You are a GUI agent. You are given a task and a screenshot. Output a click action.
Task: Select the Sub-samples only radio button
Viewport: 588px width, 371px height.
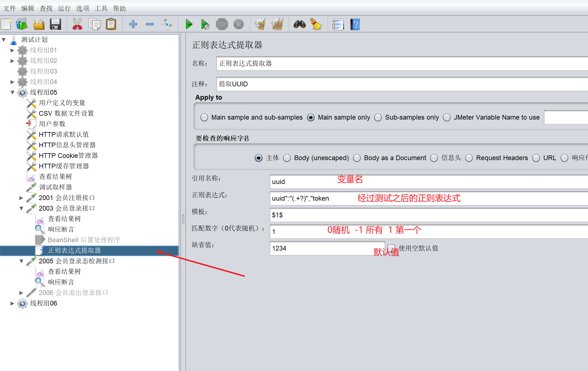tap(378, 117)
